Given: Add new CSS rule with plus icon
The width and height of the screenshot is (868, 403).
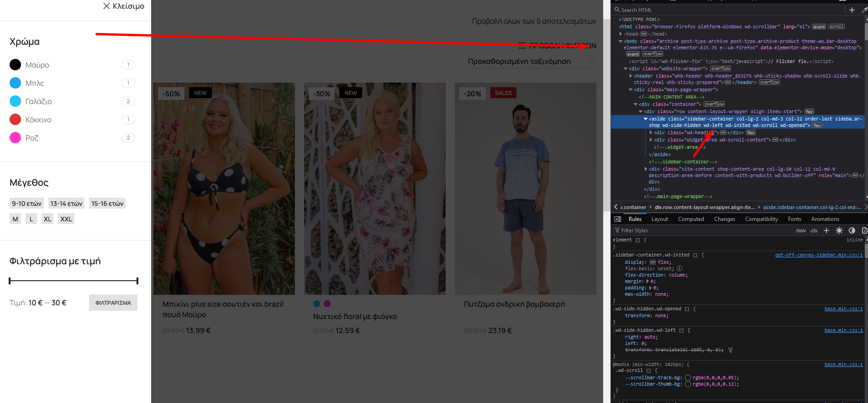Looking at the screenshot, I should (826, 230).
